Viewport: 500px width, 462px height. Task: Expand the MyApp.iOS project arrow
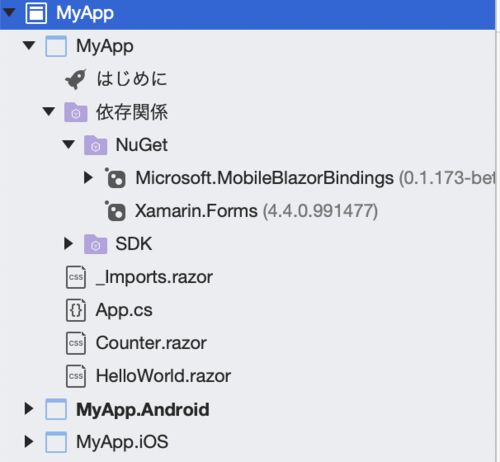pos(29,441)
